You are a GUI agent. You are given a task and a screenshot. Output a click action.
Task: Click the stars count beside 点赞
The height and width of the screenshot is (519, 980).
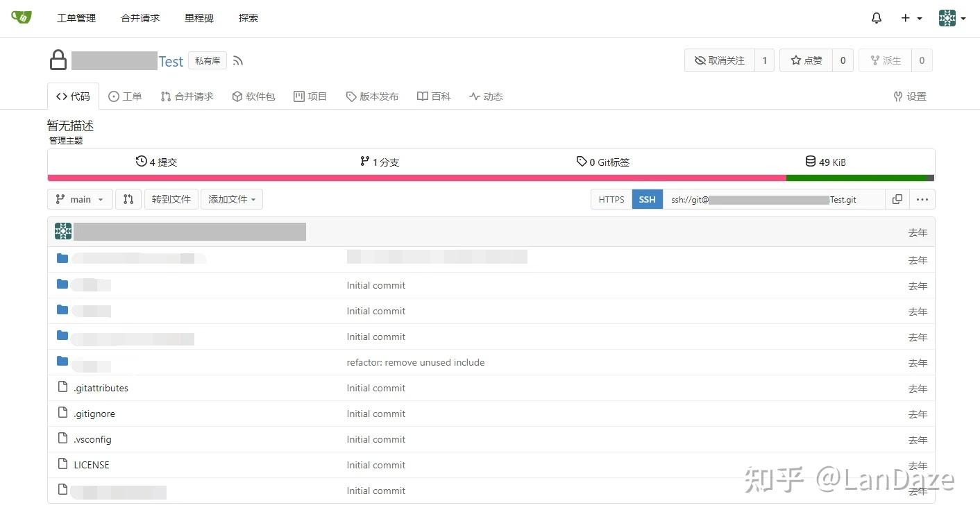tap(843, 60)
